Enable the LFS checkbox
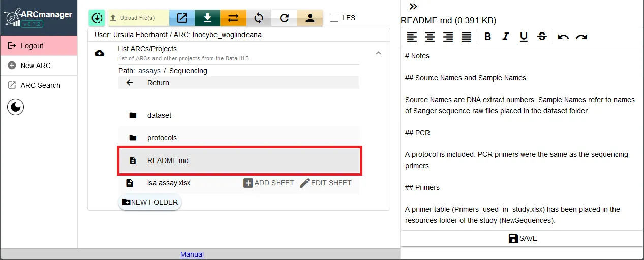 334,18
